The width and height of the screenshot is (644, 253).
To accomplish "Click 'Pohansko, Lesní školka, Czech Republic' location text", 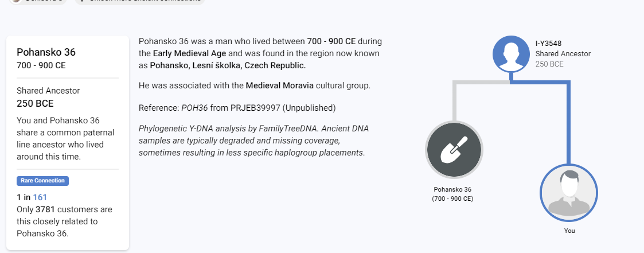I will 228,65.
